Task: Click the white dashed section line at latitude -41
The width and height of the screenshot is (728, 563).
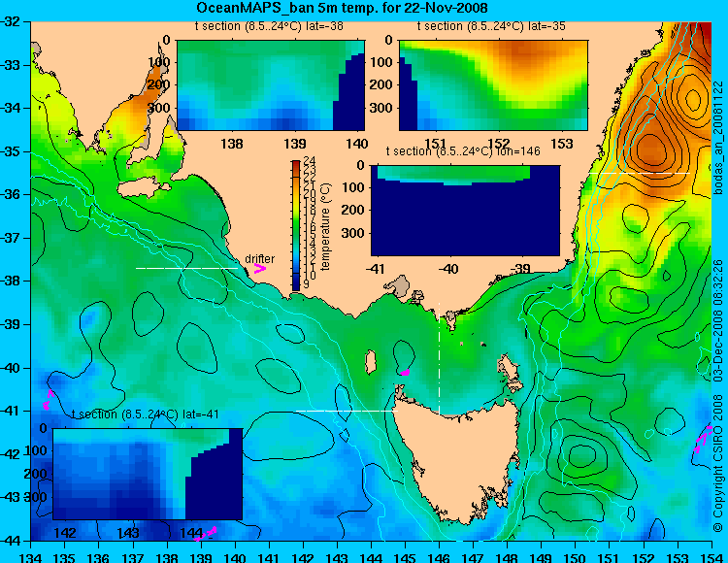Action: click(x=347, y=411)
